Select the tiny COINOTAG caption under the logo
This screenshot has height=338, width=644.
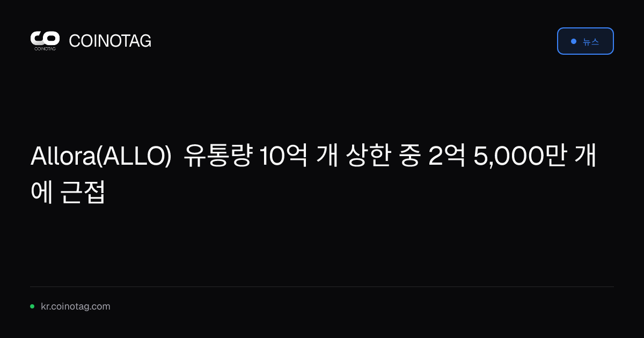pyautogui.click(x=45, y=48)
